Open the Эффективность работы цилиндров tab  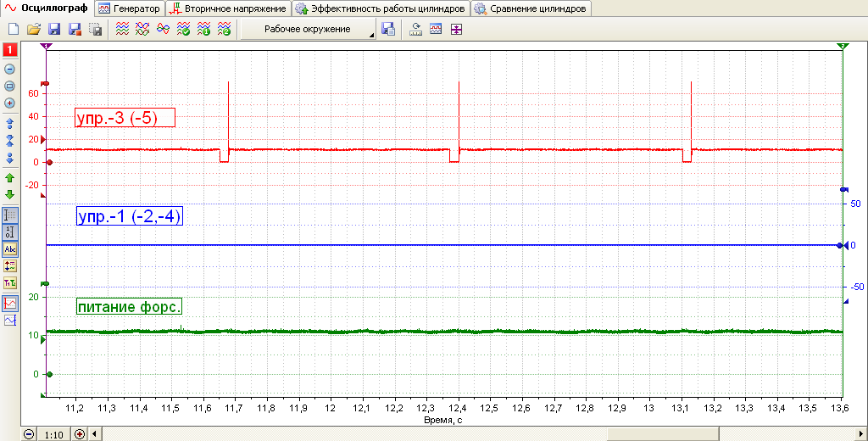(381, 8)
